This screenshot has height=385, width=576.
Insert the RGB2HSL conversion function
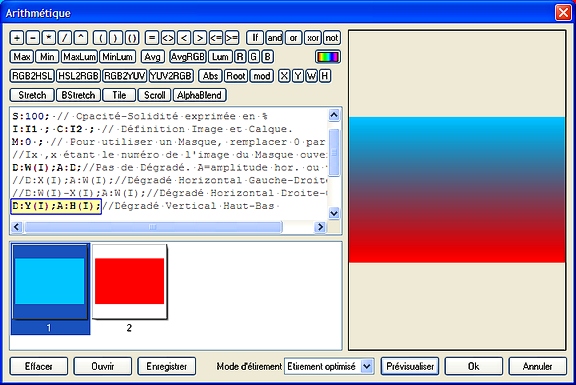tap(32, 76)
